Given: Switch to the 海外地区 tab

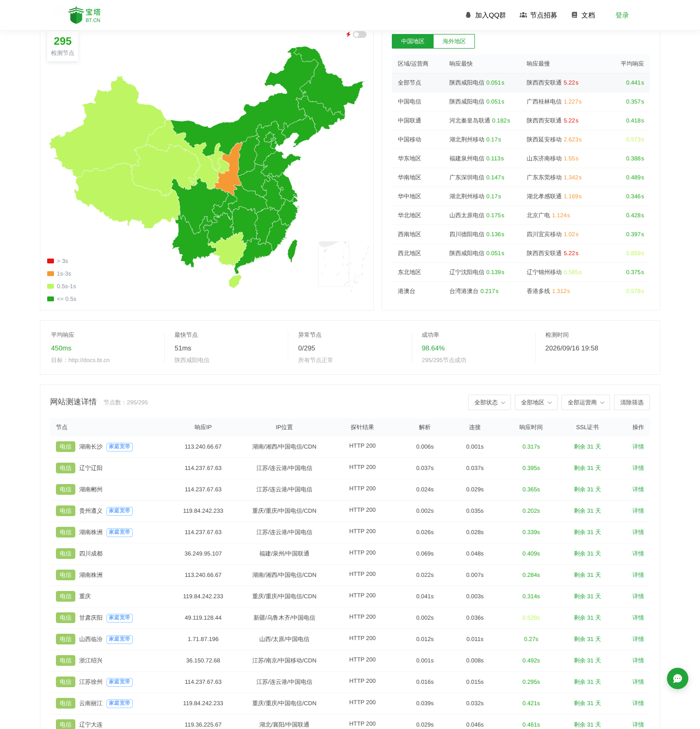Looking at the screenshot, I should point(454,41).
